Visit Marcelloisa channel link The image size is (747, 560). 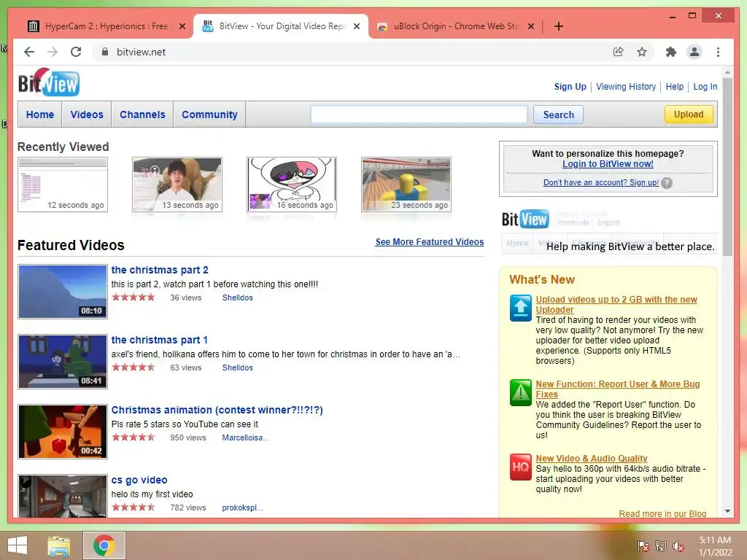(x=245, y=437)
